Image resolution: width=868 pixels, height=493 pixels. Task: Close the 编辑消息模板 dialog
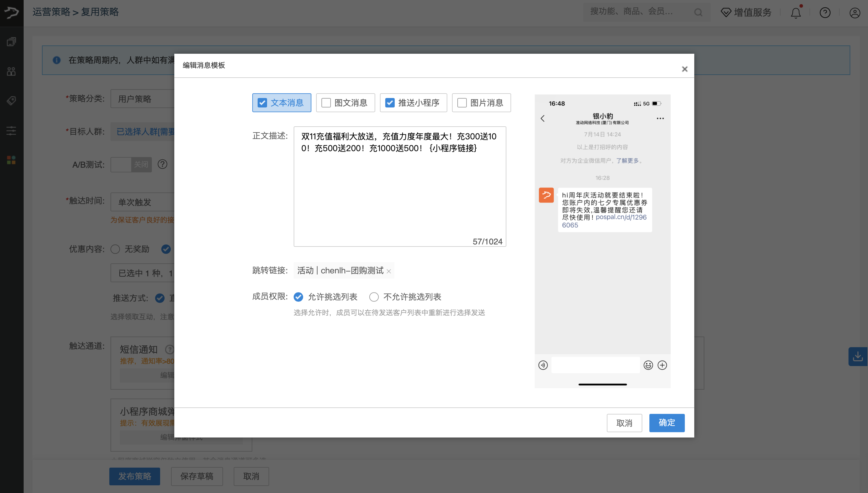click(684, 69)
